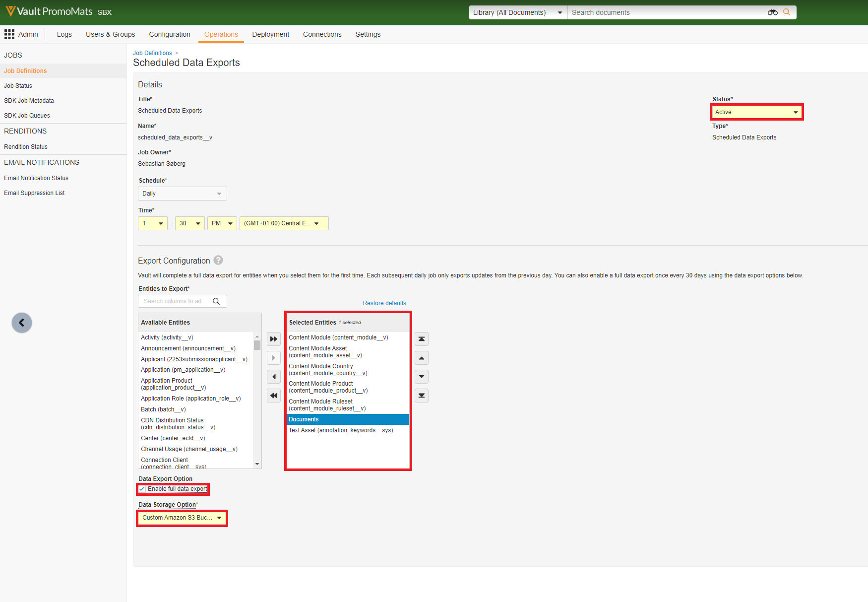Screen dimensions: 868x602
Task: Move selected entity to top of list
Action: (x=422, y=339)
